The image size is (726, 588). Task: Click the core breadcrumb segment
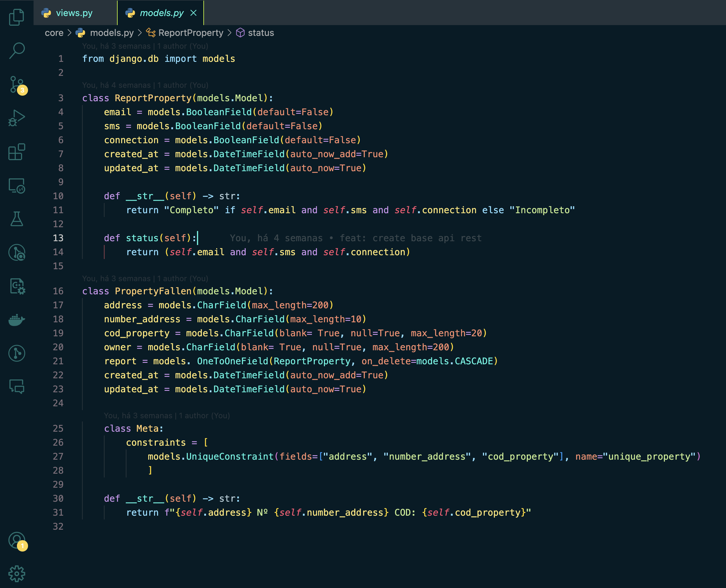click(x=54, y=33)
